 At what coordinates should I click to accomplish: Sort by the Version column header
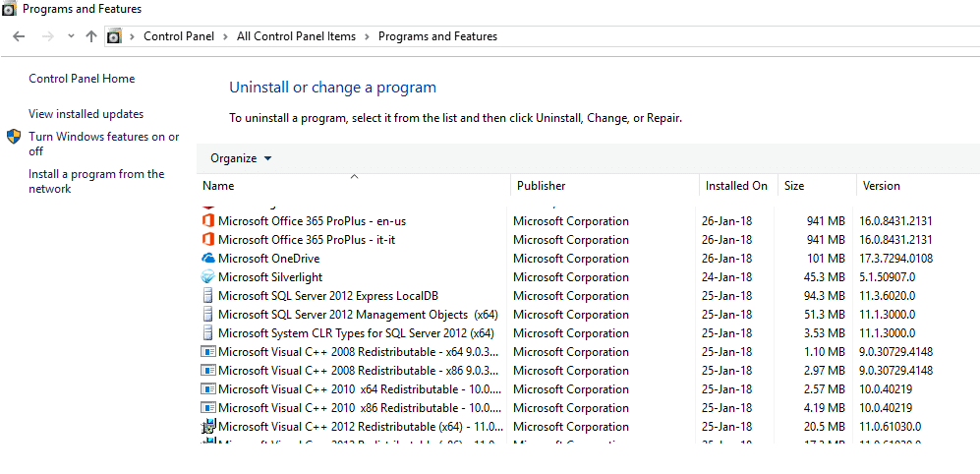[x=917, y=186]
